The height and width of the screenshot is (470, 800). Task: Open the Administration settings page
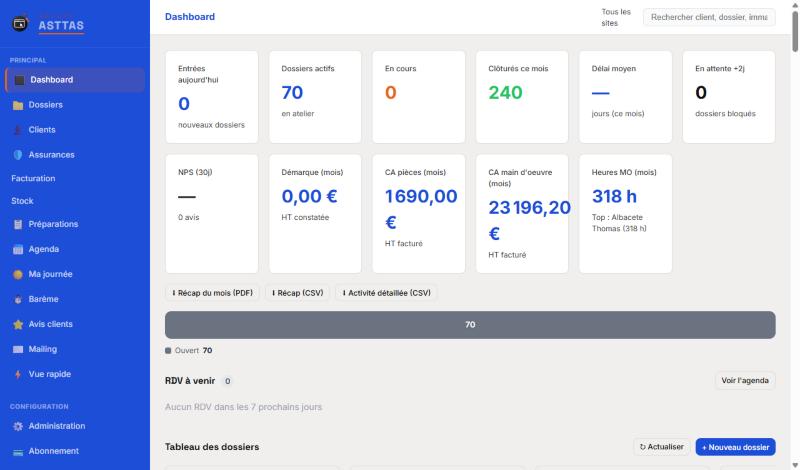click(74, 426)
